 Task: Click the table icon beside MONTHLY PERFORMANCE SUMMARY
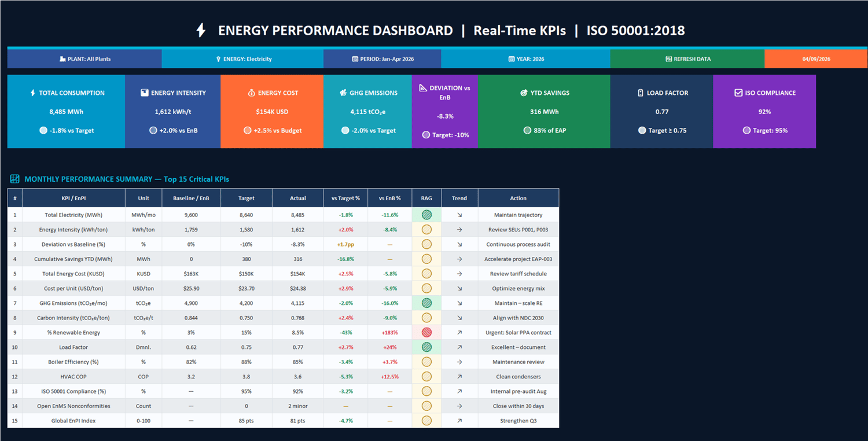pos(15,179)
